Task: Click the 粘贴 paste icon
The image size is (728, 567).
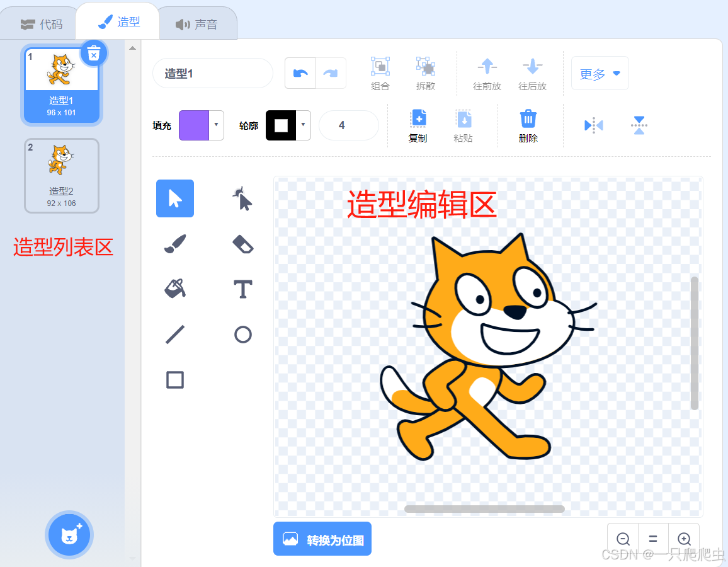Action: pos(464,119)
